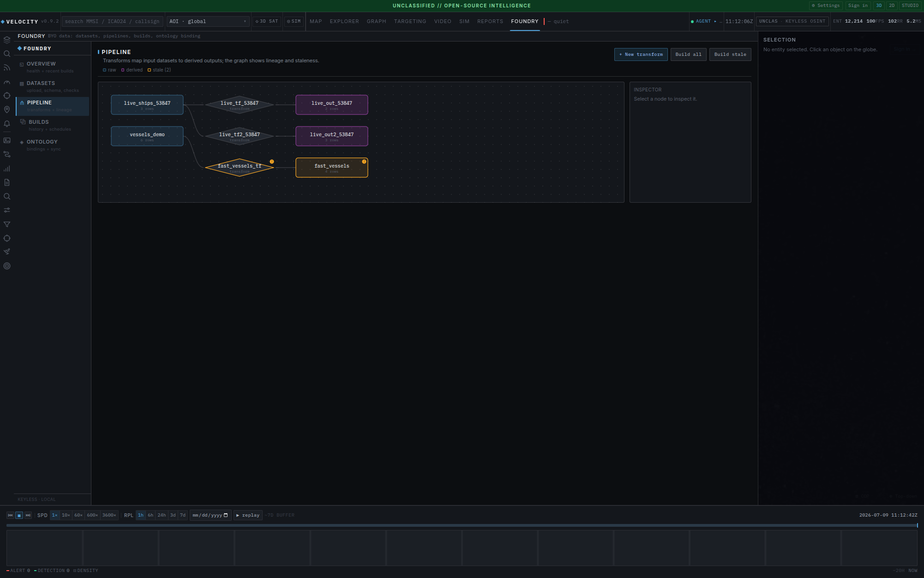
Task: Select BUILDS in Foundry sidebar
Action: (53, 125)
